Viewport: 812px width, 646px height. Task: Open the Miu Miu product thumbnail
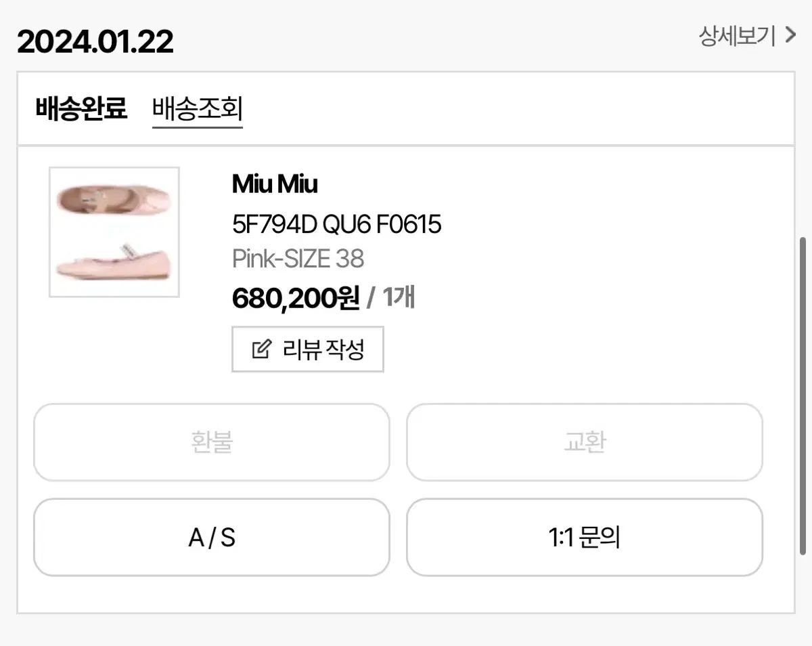[114, 232]
